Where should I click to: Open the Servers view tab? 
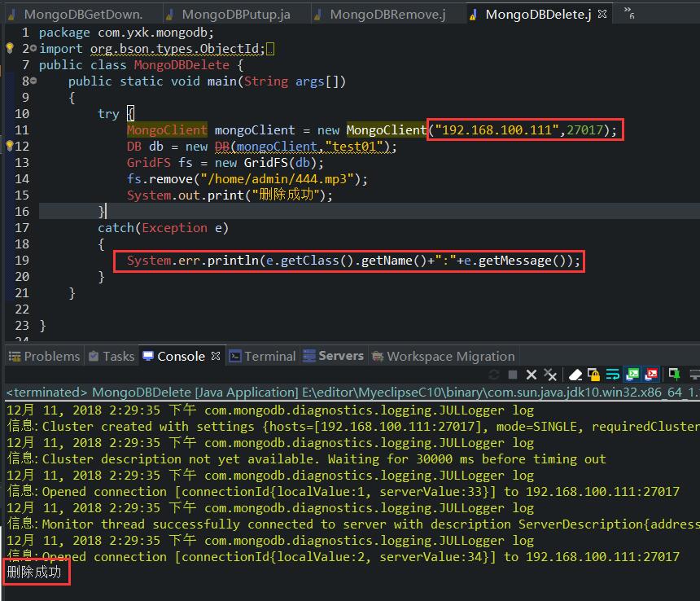[334, 356]
